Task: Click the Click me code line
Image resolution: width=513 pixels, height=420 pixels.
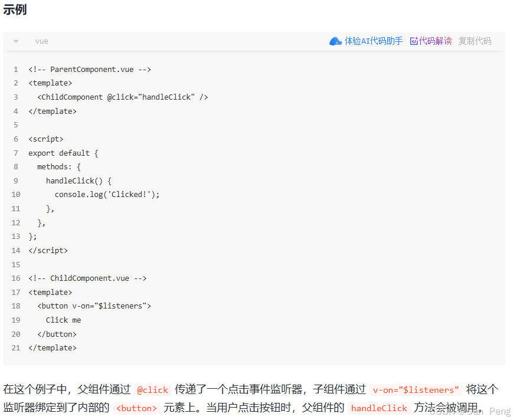Action: (64, 320)
